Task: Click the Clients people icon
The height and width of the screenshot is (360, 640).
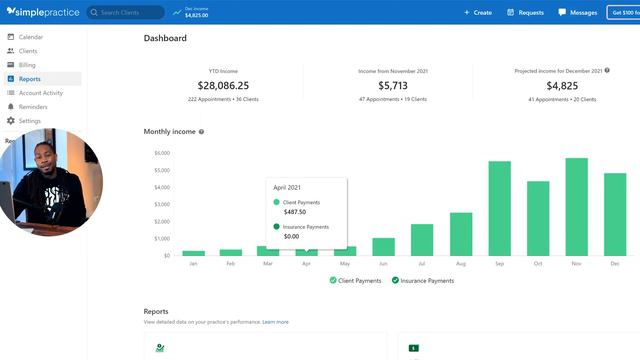Action: coord(11,51)
